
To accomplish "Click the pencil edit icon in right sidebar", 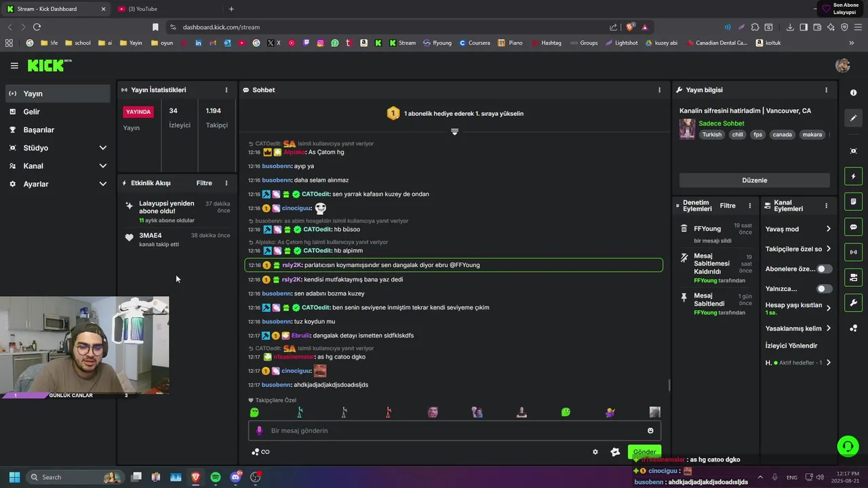I will click(853, 118).
